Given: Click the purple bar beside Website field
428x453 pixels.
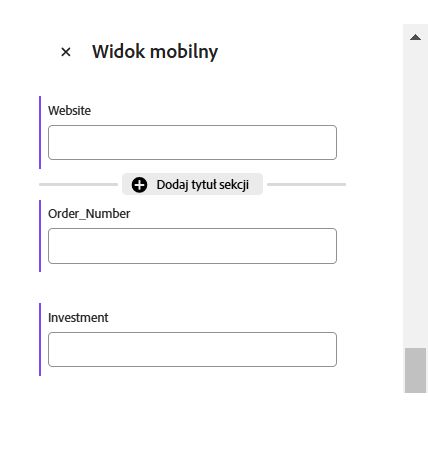Looking at the screenshot, I should [x=40, y=132].
